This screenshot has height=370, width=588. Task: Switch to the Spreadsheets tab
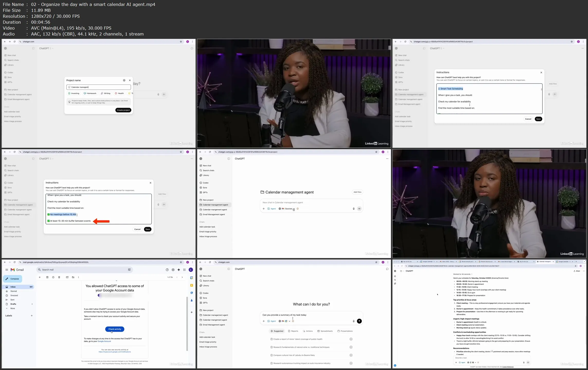click(325, 331)
